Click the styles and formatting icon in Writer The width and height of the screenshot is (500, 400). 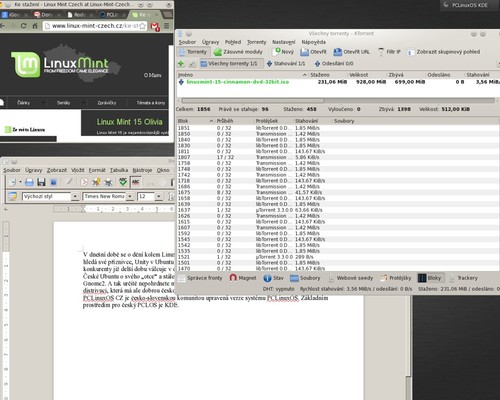coord(13,196)
